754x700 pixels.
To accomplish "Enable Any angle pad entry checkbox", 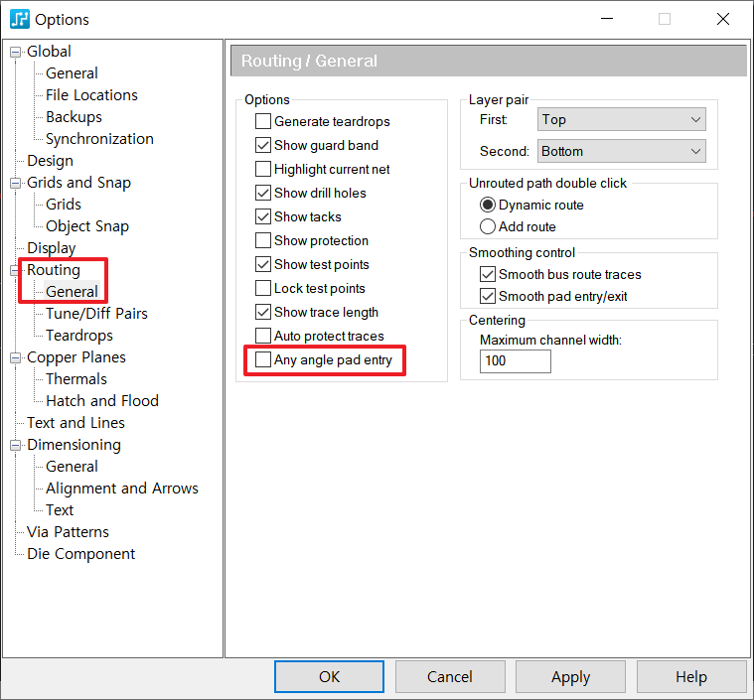I will [x=263, y=359].
